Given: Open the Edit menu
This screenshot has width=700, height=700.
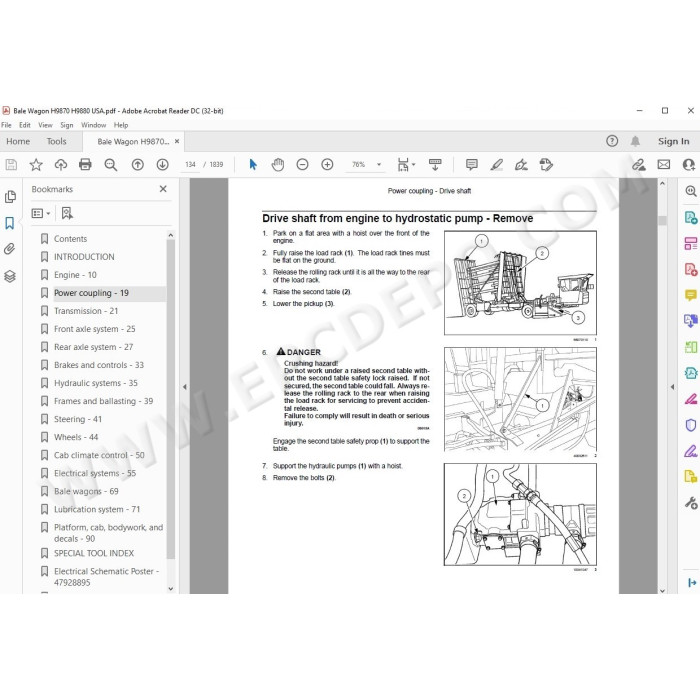Looking at the screenshot, I should 25,125.
